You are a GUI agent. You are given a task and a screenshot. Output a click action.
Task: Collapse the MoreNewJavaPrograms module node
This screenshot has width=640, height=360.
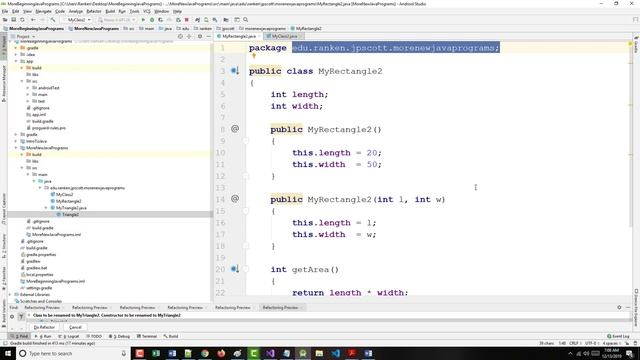click(16, 148)
